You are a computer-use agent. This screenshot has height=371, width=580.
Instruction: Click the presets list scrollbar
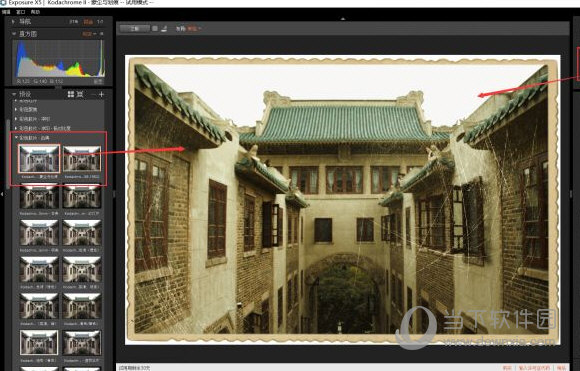(x=8, y=154)
